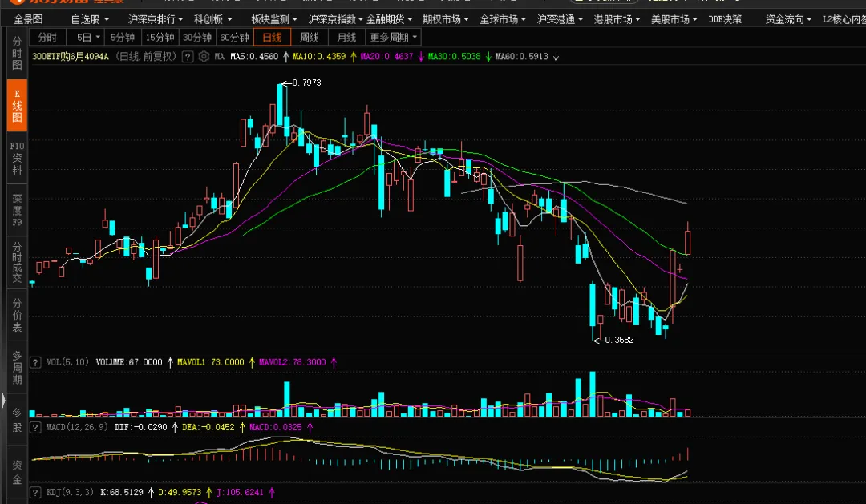Click J:105.6241 value
This screenshot has width=866, height=504.
tap(240, 492)
